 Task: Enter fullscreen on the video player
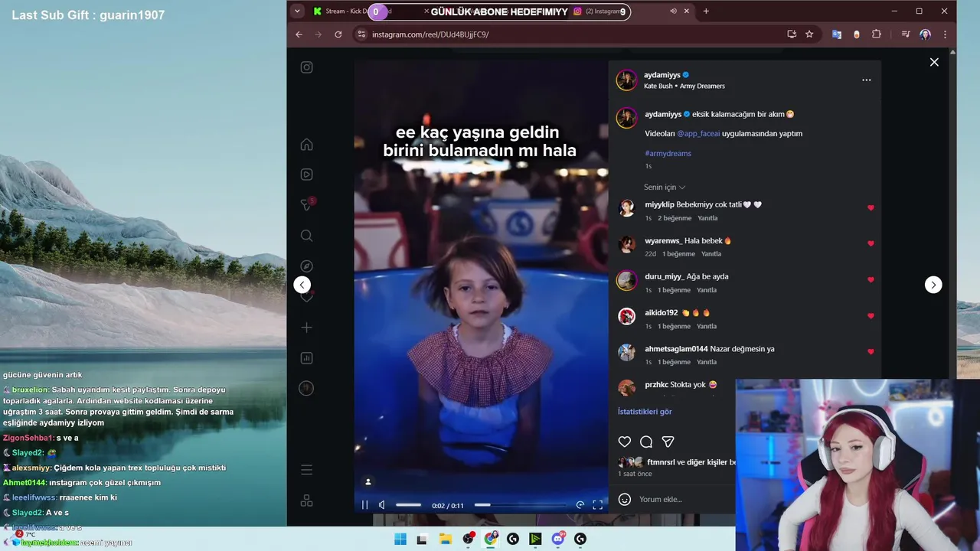click(598, 505)
